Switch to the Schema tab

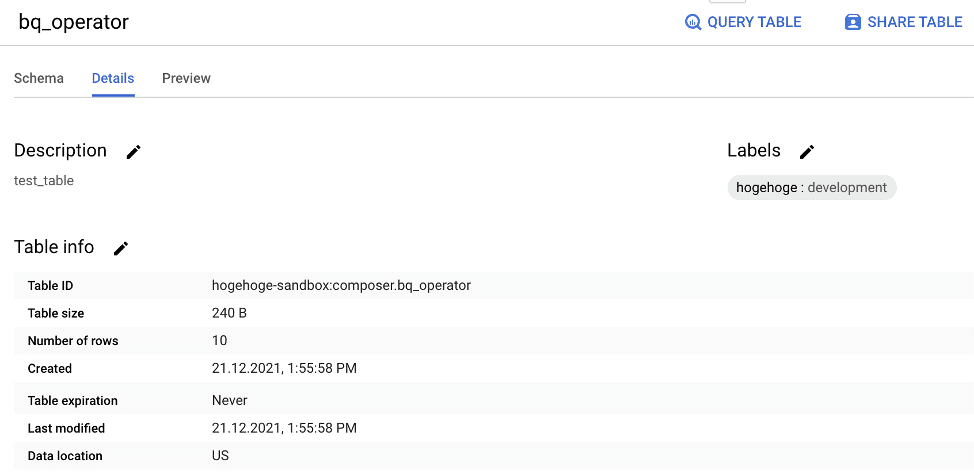point(39,78)
